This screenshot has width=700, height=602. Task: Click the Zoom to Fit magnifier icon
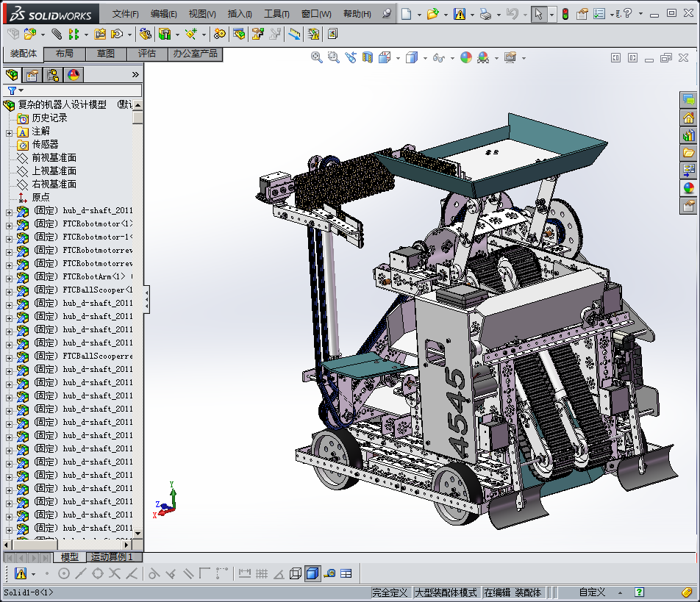pos(317,57)
